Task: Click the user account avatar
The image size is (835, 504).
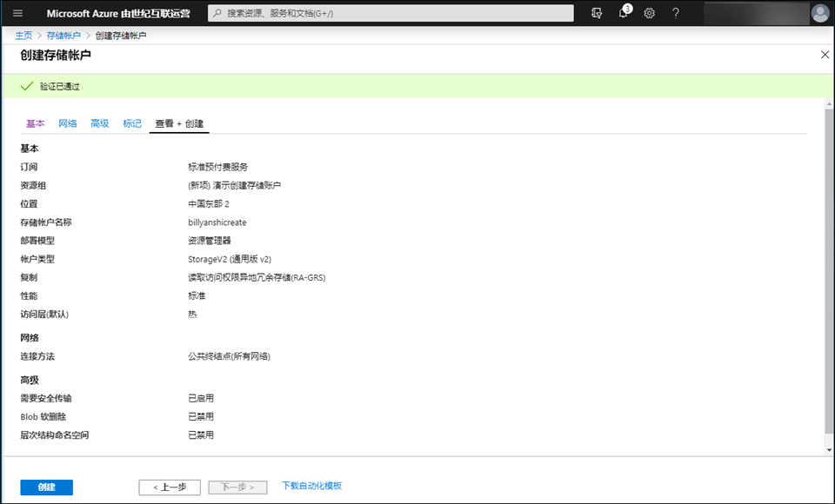Action: [819, 13]
